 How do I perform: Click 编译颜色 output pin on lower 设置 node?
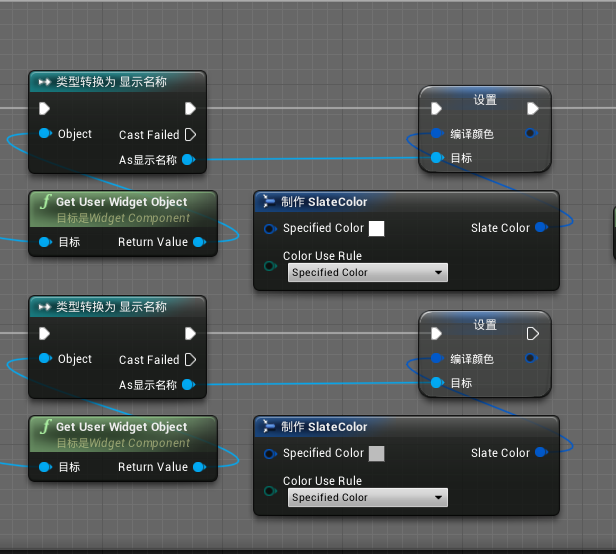tap(531, 358)
